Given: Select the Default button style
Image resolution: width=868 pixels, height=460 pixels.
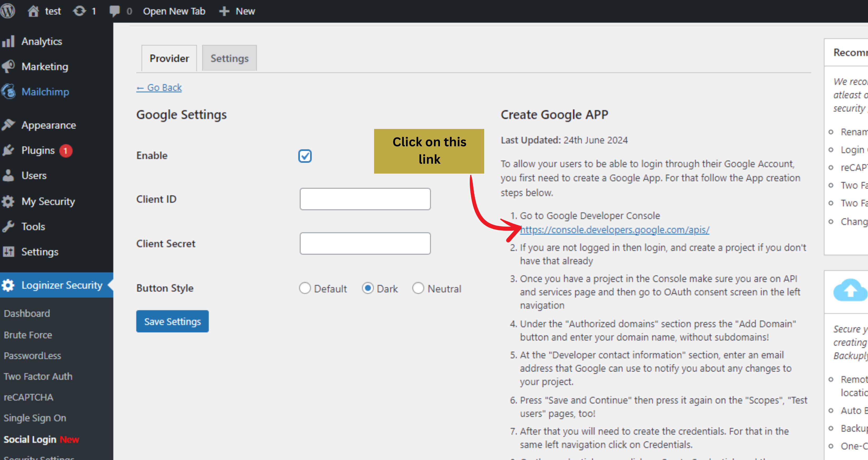Looking at the screenshot, I should point(305,288).
